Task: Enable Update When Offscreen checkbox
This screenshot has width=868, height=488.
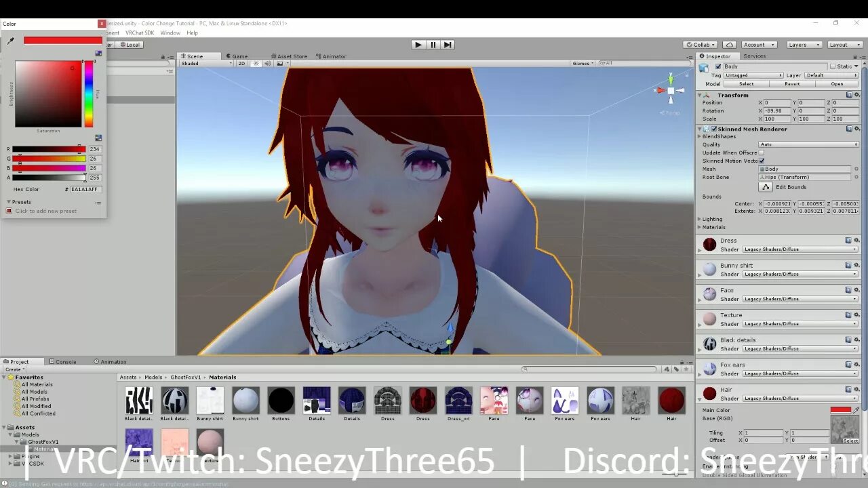Action: click(x=761, y=152)
